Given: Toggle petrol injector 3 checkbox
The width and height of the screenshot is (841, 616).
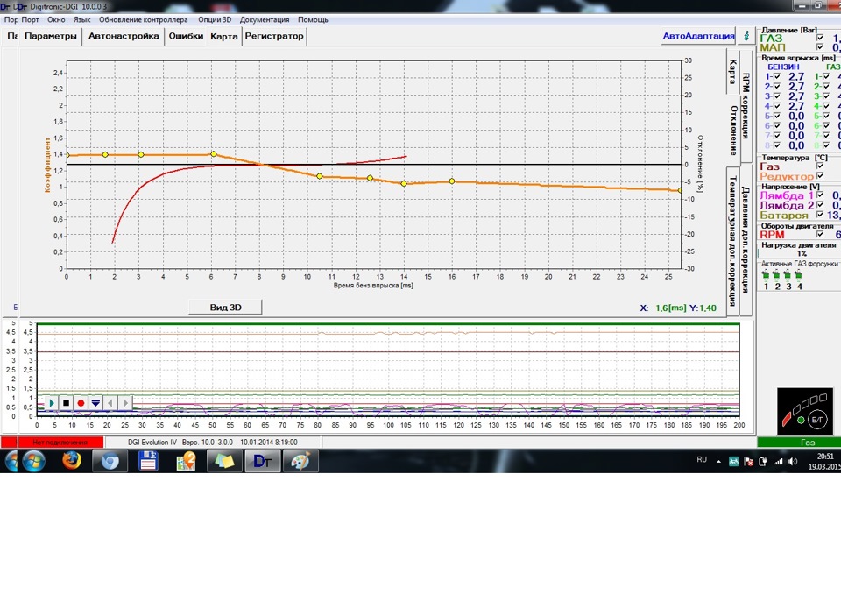Looking at the screenshot, I should 777,96.
